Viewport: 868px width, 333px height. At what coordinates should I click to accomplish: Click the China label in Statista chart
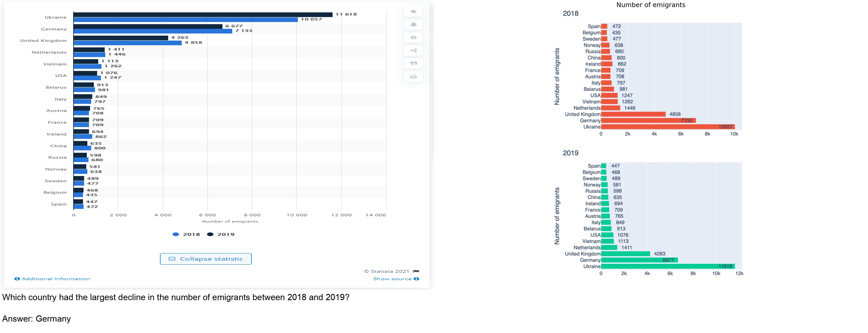(x=58, y=146)
